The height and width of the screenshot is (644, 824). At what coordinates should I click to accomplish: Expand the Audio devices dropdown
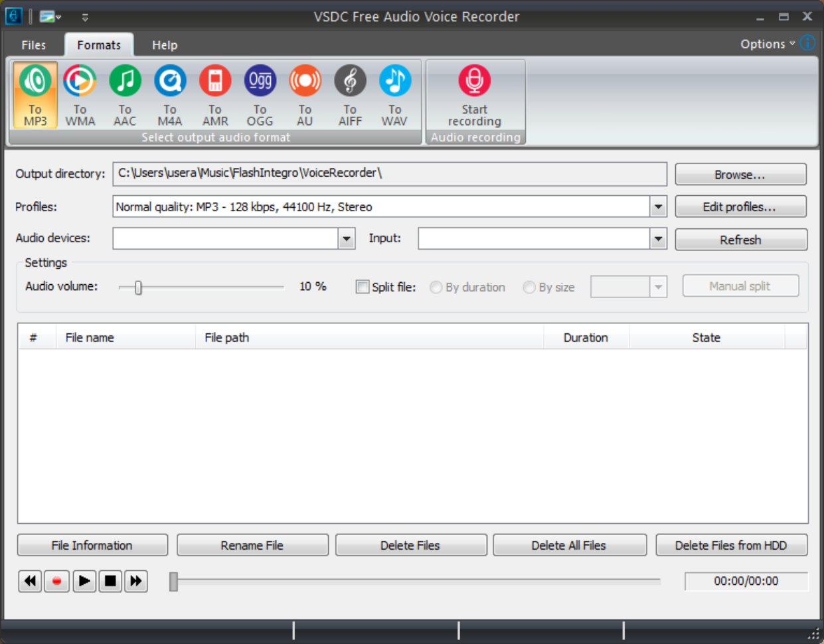pos(347,238)
